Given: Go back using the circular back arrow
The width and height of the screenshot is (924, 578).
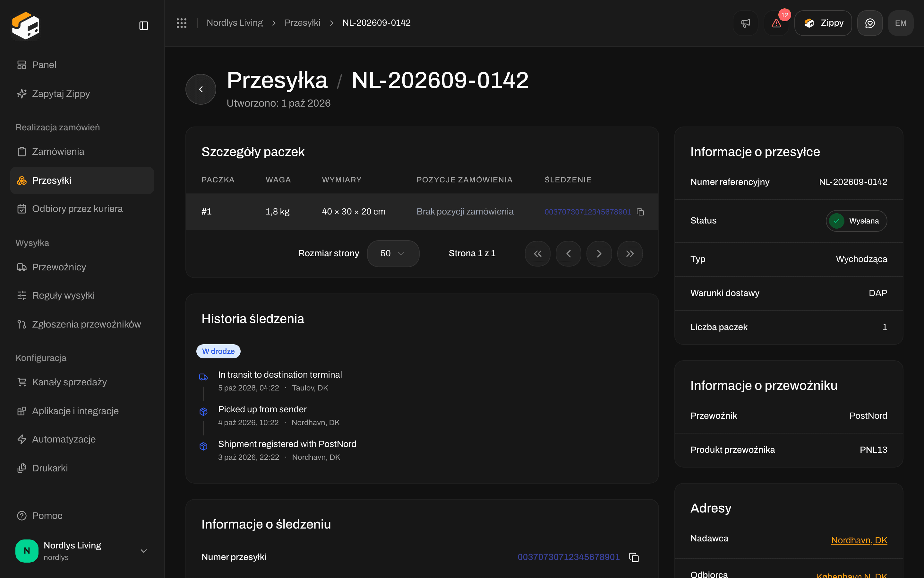Looking at the screenshot, I should pos(201,89).
